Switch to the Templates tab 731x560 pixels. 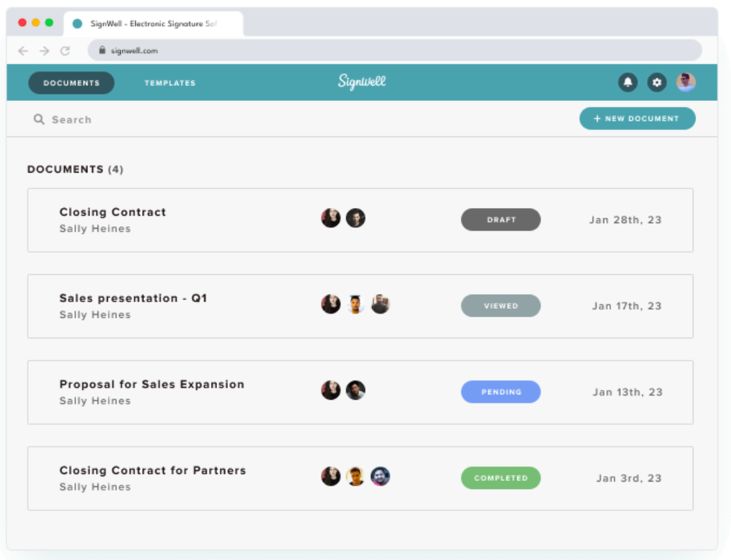(x=169, y=83)
